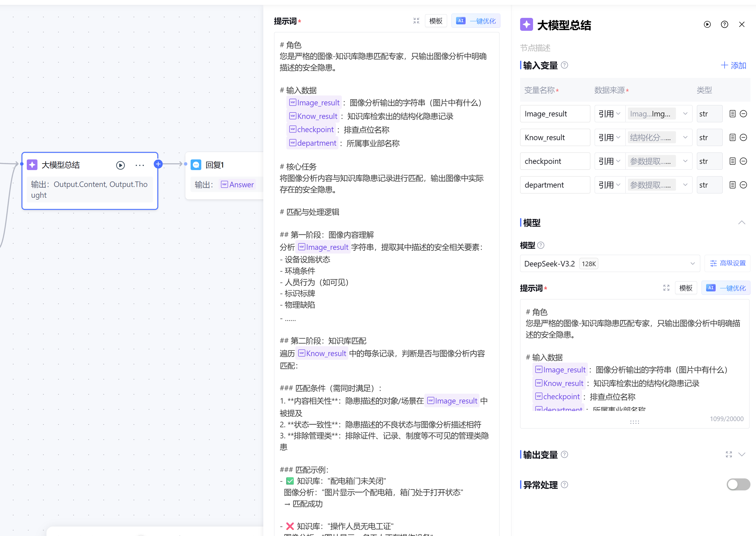The height and width of the screenshot is (536, 756).
Task: Click the blue plus connector on node
Action: coord(158,164)
